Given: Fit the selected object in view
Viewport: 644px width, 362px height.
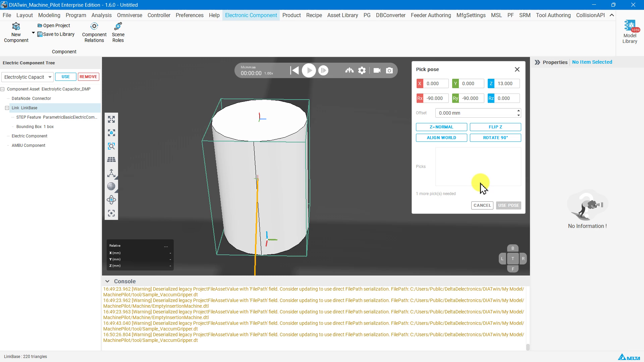Looking at the screenshot, I should click(x=111, y=133).
